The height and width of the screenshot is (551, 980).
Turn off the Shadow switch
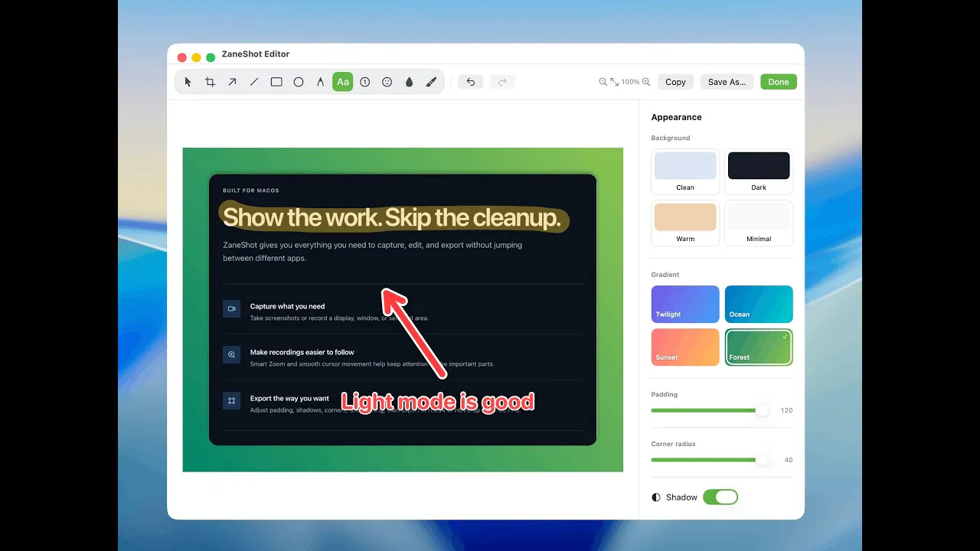pos(720,497)
